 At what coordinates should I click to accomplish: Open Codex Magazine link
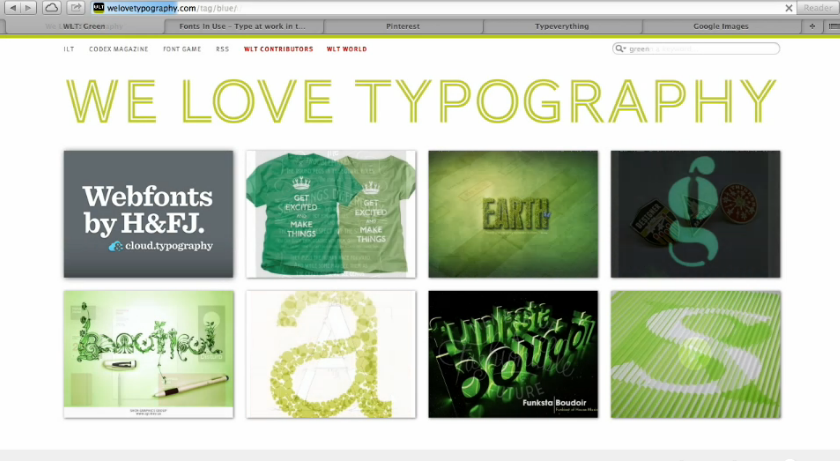tap(118, 49)
